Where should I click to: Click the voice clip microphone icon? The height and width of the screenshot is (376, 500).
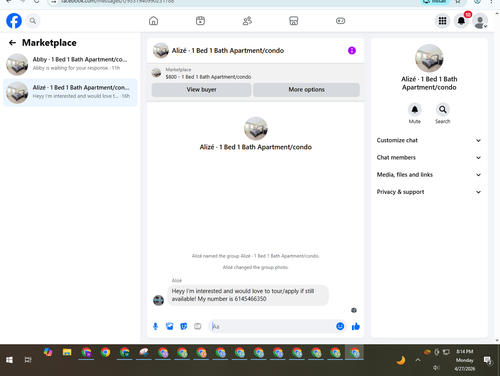point(155,326)
